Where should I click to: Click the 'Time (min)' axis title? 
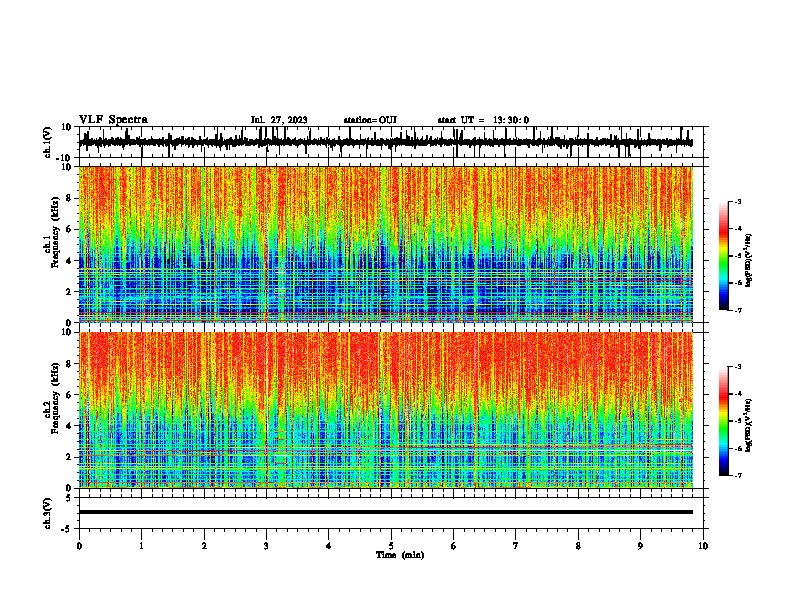point(400,555)
